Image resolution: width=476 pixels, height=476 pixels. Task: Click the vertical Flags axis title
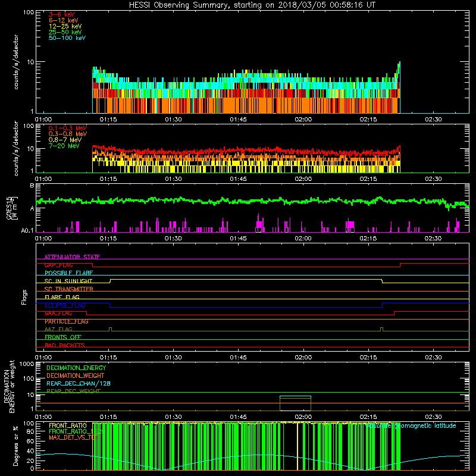click(24, 297)
